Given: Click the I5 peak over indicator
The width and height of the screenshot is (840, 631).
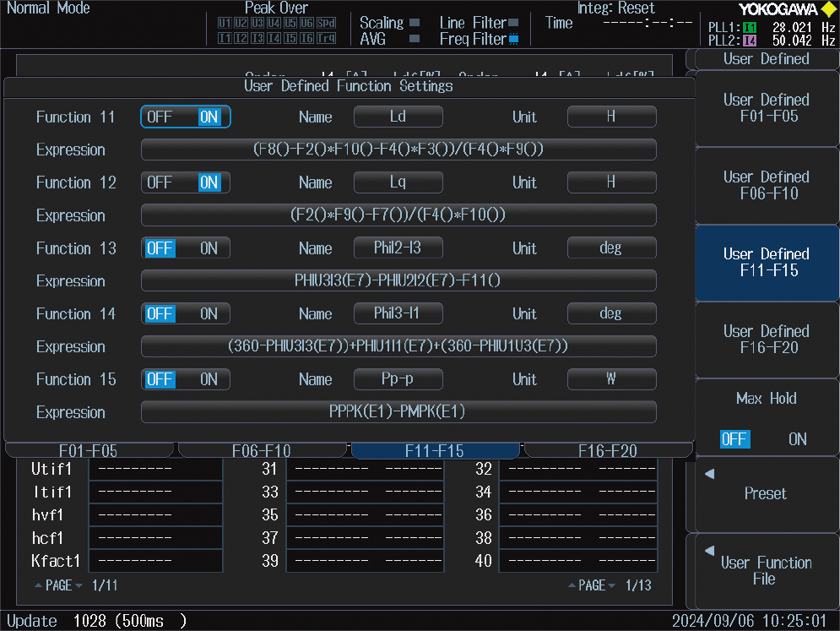Looking at the screenshot, I should coord(290,38).
